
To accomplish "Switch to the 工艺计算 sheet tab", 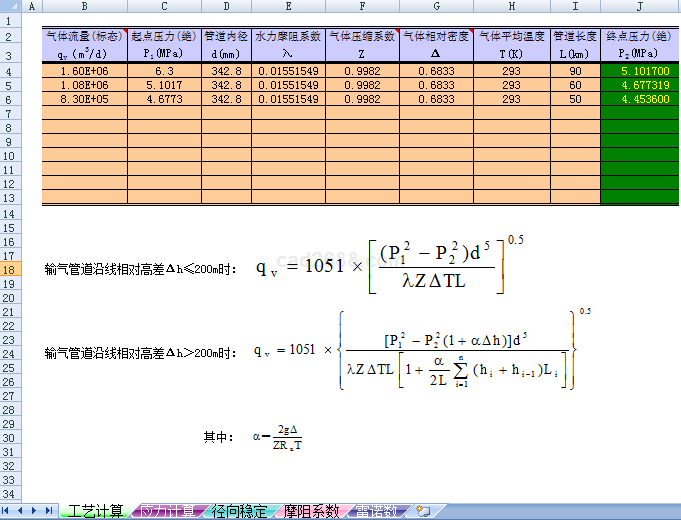I will click(95, 511).
